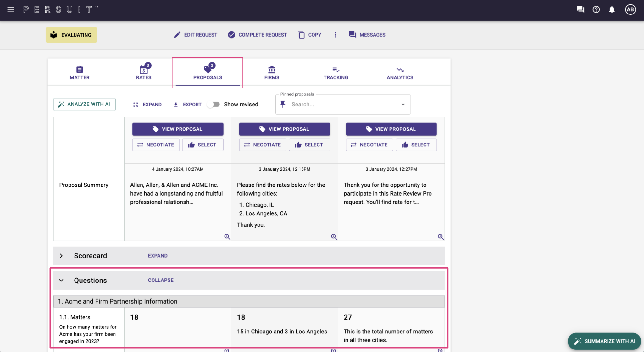Open the Pinned proposals dropdown arrow

[x=403, y=105]
